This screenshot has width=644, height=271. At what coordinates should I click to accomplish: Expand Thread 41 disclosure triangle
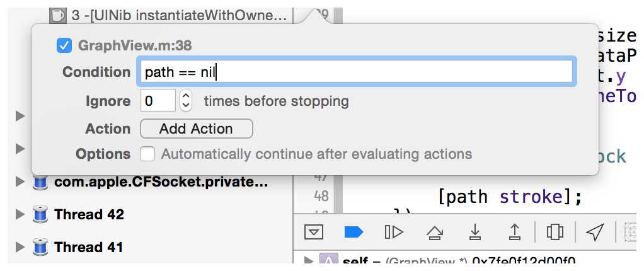20,247
